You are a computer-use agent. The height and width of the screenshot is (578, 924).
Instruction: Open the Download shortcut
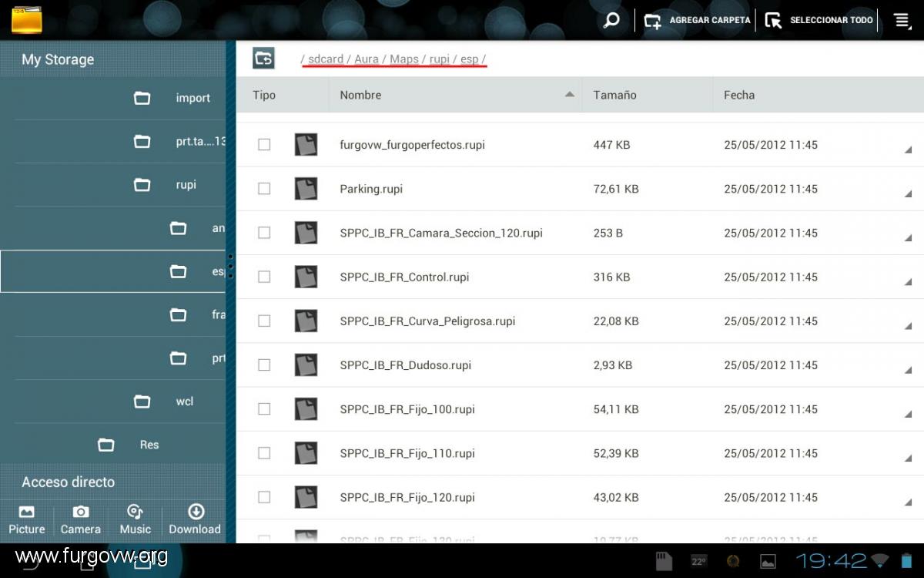195,519
